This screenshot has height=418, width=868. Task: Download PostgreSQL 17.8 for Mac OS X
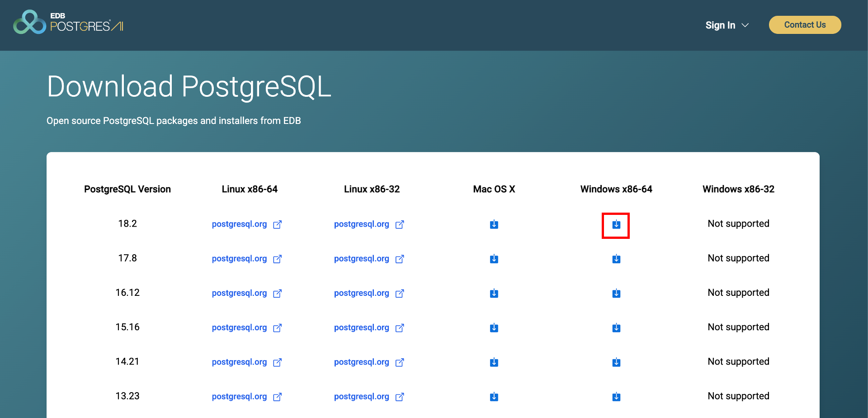pos(494,259)
